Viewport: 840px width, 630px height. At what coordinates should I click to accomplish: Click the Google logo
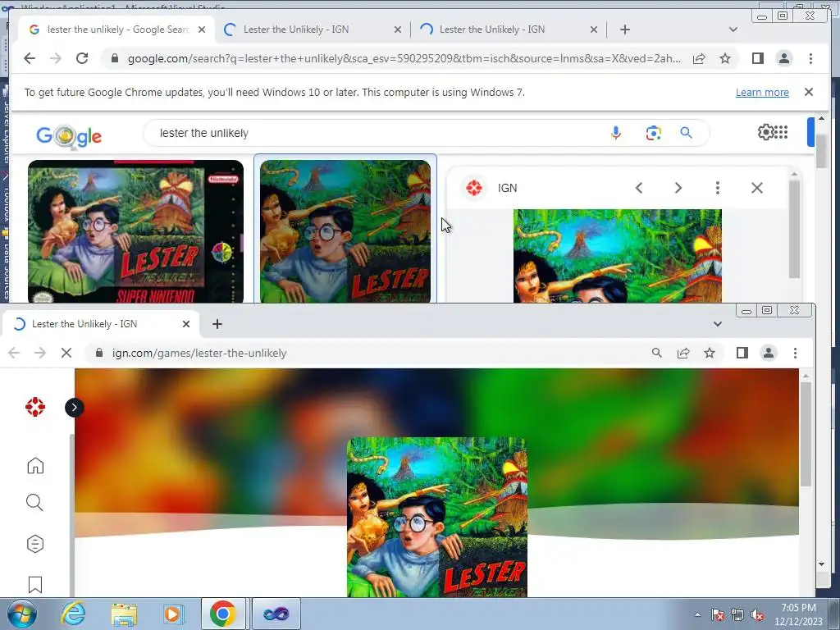pyautogui.click(x=69, y=137)
